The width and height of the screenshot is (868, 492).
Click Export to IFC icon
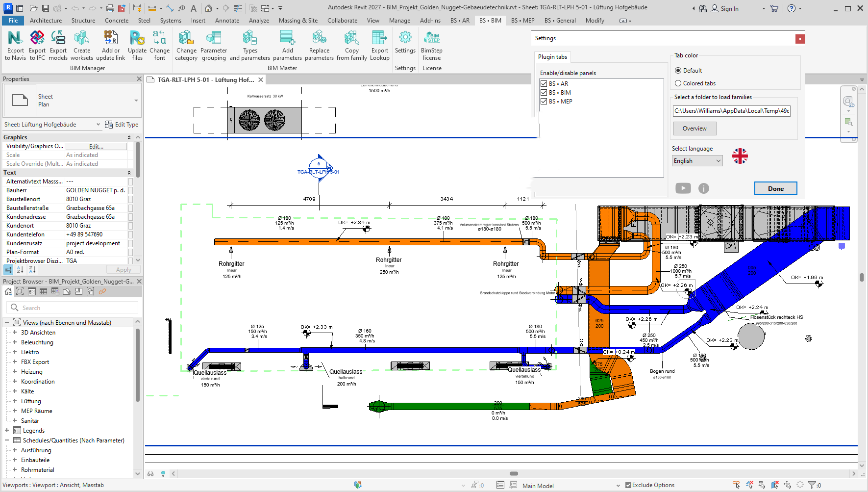(x=37, y=38)
